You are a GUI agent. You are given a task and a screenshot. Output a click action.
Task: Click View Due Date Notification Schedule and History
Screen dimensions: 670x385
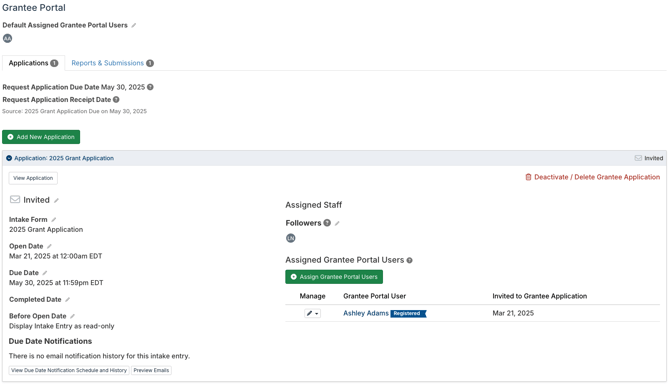[69, 370]
